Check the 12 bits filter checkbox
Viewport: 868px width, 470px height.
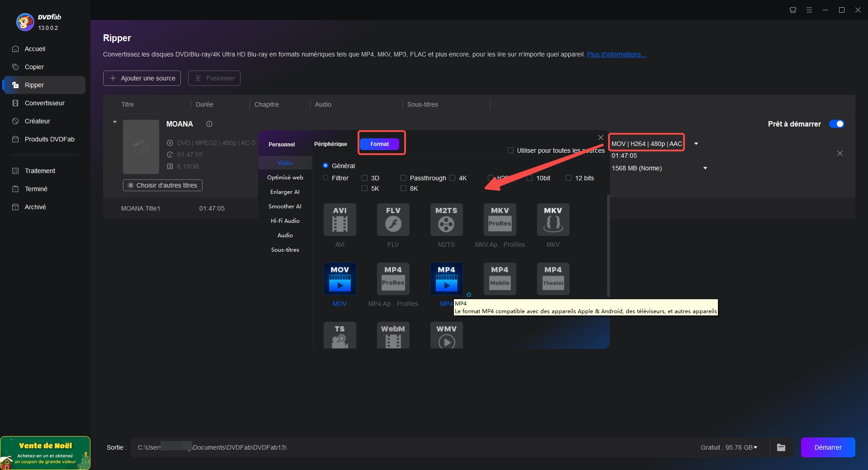[x=568, y=178]
